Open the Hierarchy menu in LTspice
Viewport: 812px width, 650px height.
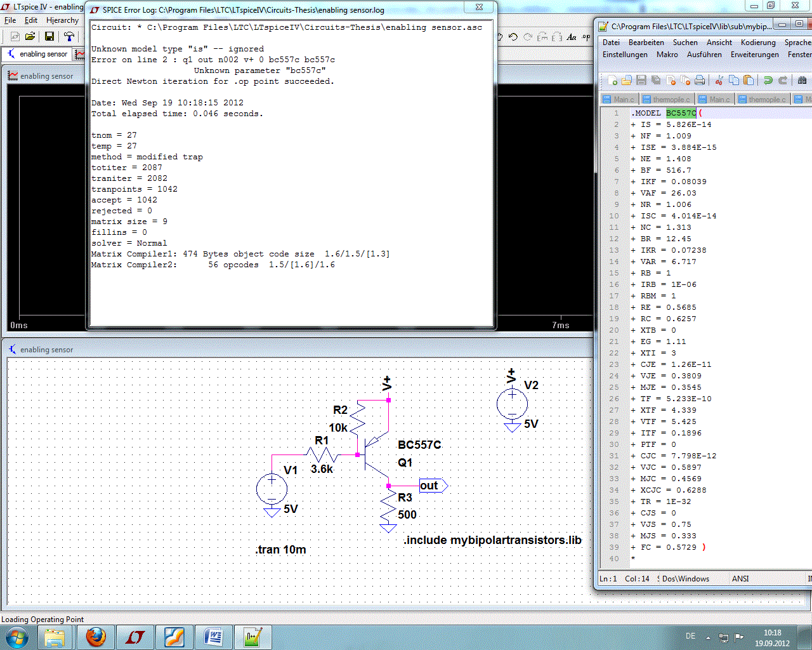pyautogui.click(x=62, y=20)
